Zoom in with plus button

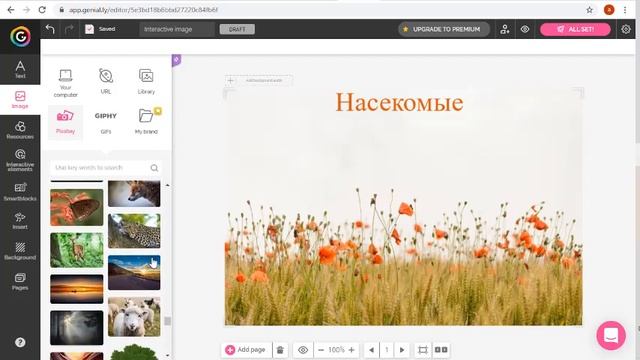(351, 350)
